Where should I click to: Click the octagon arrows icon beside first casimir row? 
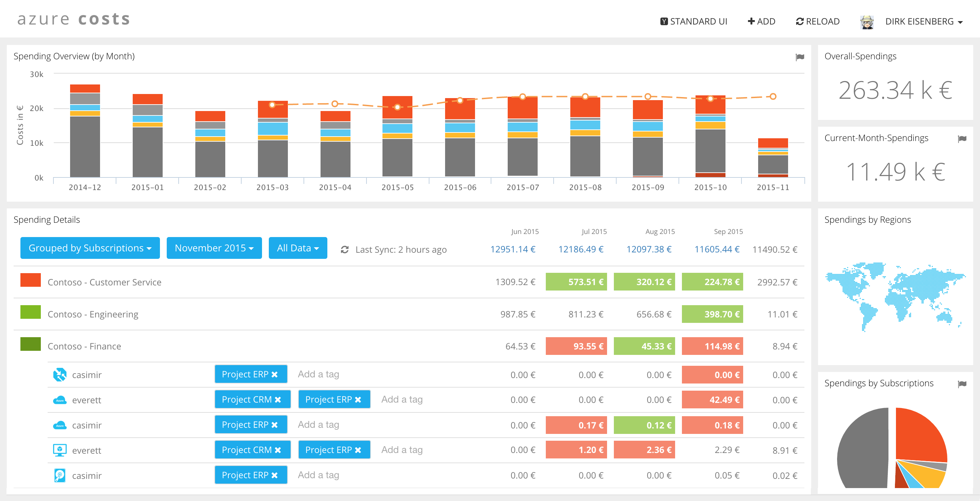click(60, 374)
